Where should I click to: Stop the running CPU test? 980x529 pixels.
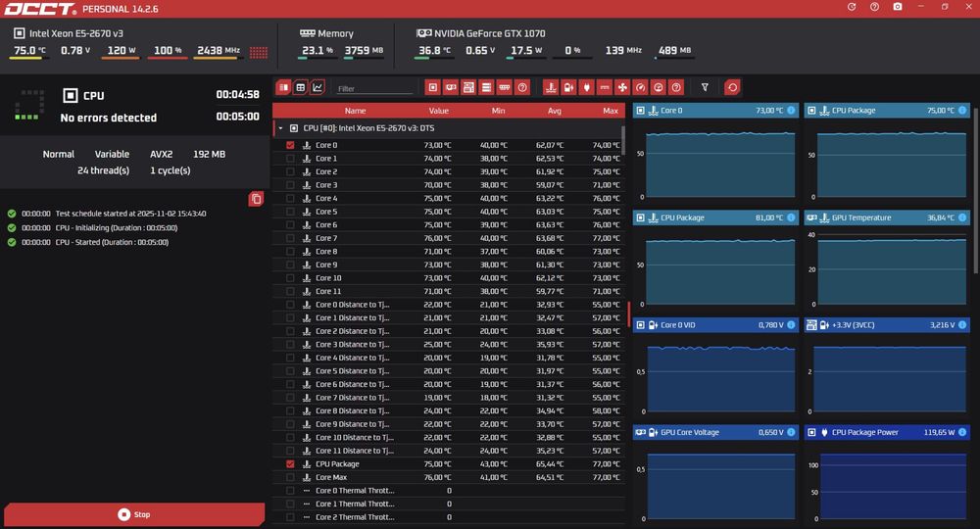click(134, 514)
